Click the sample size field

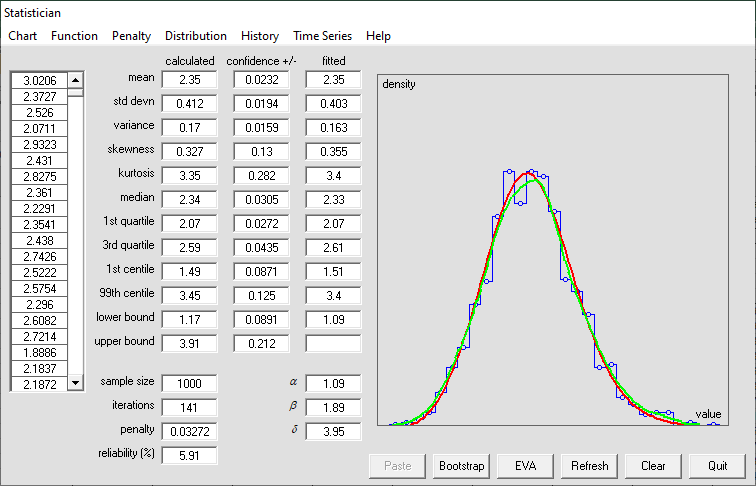tap(189, 384)
